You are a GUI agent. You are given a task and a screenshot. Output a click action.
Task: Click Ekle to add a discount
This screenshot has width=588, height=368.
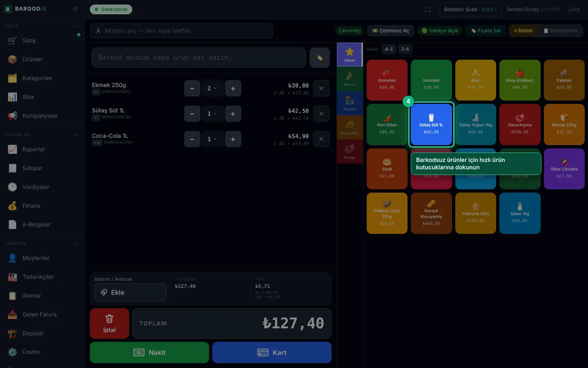click(x=130, y=292)
